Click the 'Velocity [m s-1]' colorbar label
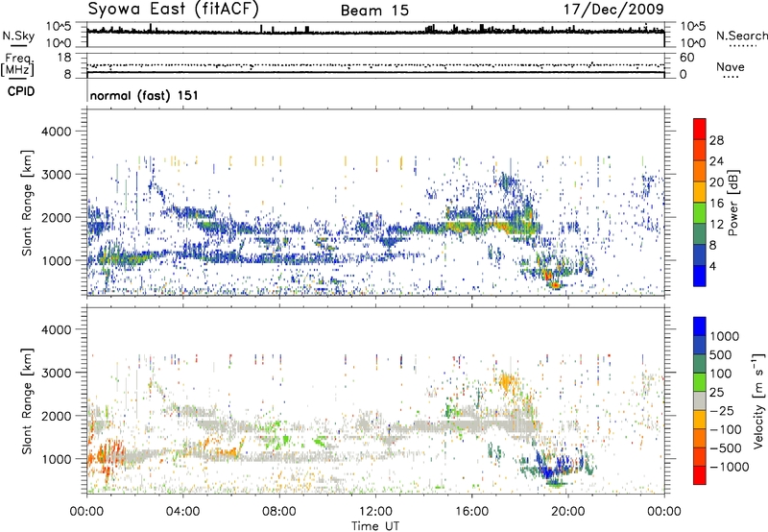 [758, 399]
